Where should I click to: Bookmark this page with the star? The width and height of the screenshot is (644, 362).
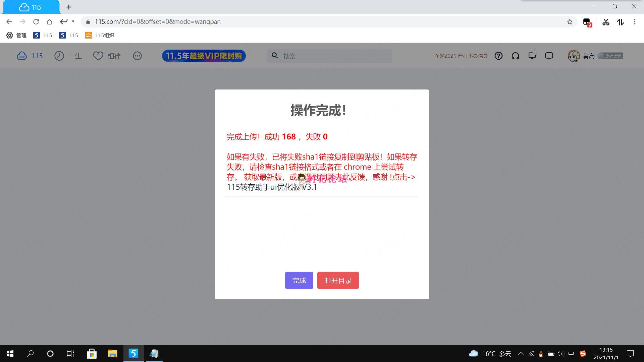point(570,22)
